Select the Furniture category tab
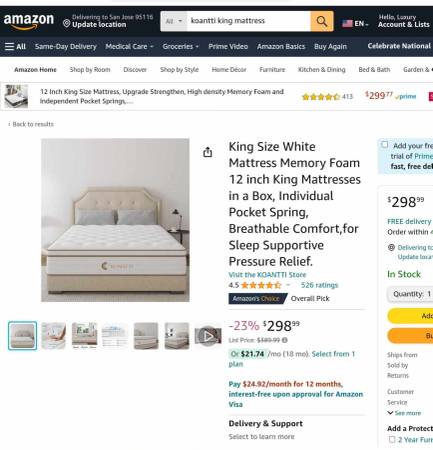Image resolution: width=433 pixels, height=450 pixels. pyautogui.click(x=272, y=70)
